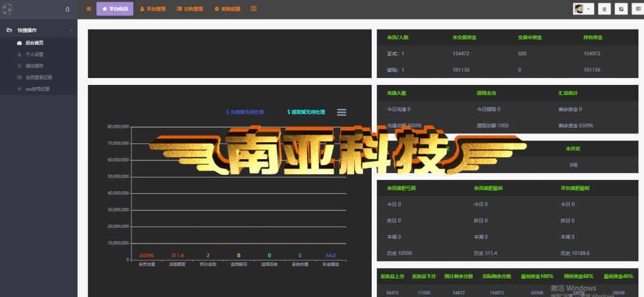
Task: Open xss封号记录 in sidebar
Action: point(38,89)
